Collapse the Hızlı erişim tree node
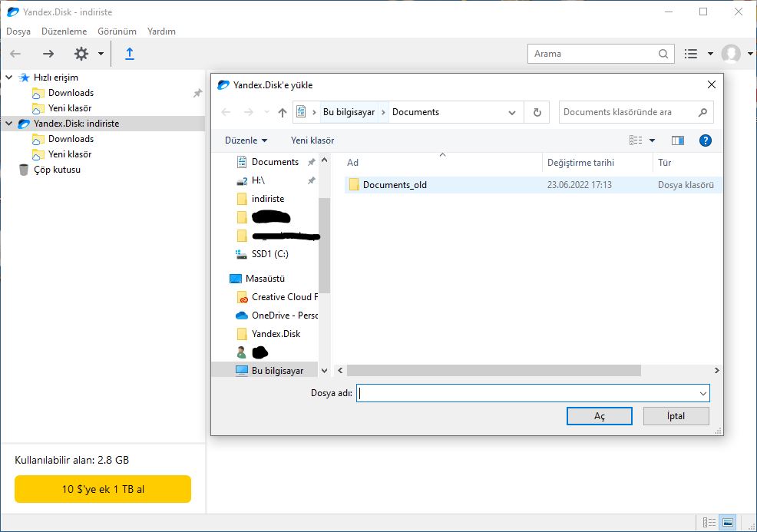Screen dimensions: 757x532 tap(9, 78)
